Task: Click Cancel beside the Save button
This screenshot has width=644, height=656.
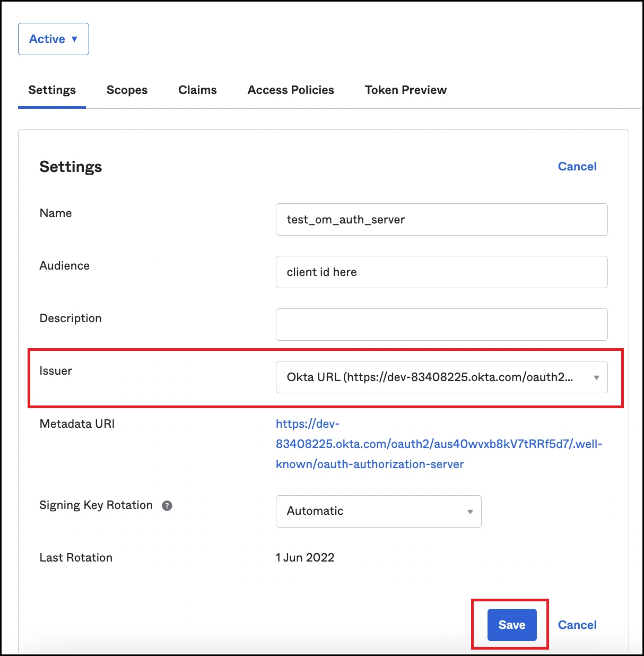Action: coord(577,625)
